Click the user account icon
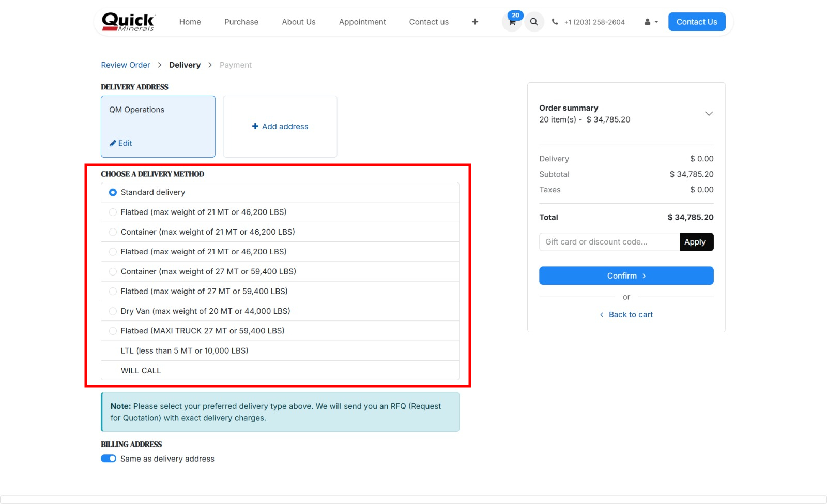The height and width of the screenshot is (504, 827). 648,22
